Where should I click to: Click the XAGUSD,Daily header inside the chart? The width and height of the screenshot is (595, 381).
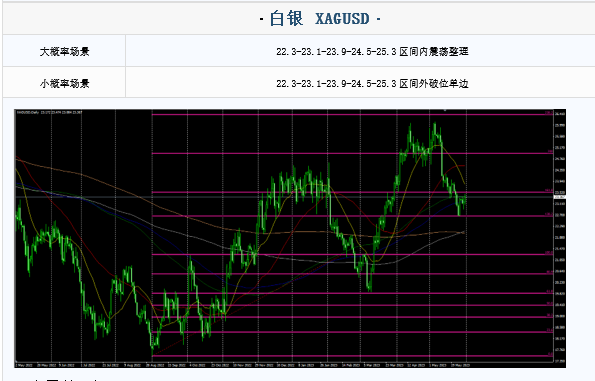pos(49,112)
